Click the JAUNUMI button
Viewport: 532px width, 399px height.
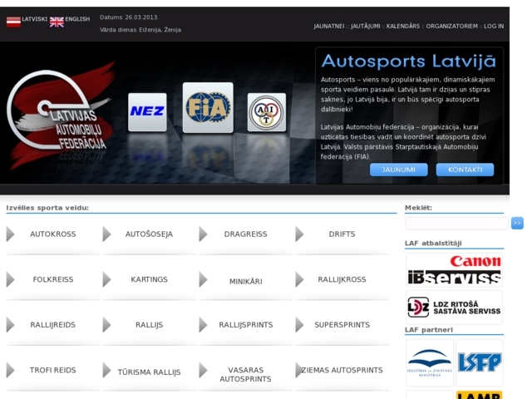click(399, 170)
